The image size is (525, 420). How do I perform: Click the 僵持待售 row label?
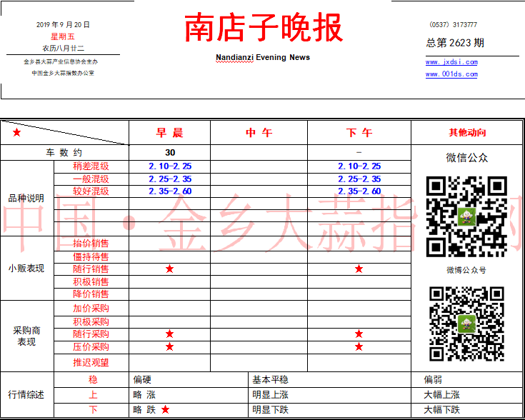coord(91,257)
